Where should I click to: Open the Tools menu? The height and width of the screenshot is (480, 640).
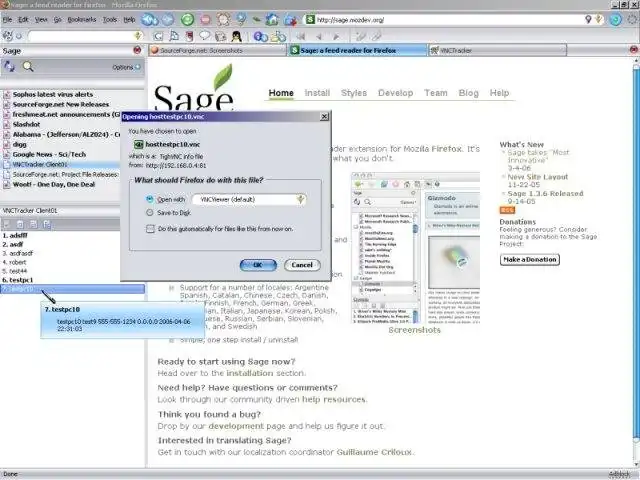coord(109,19)
